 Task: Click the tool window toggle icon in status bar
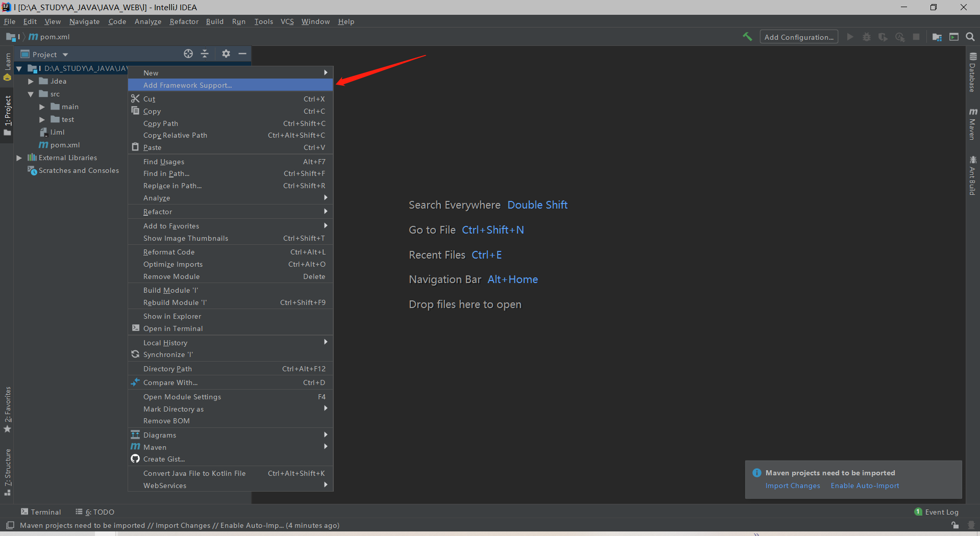point(10,525)
